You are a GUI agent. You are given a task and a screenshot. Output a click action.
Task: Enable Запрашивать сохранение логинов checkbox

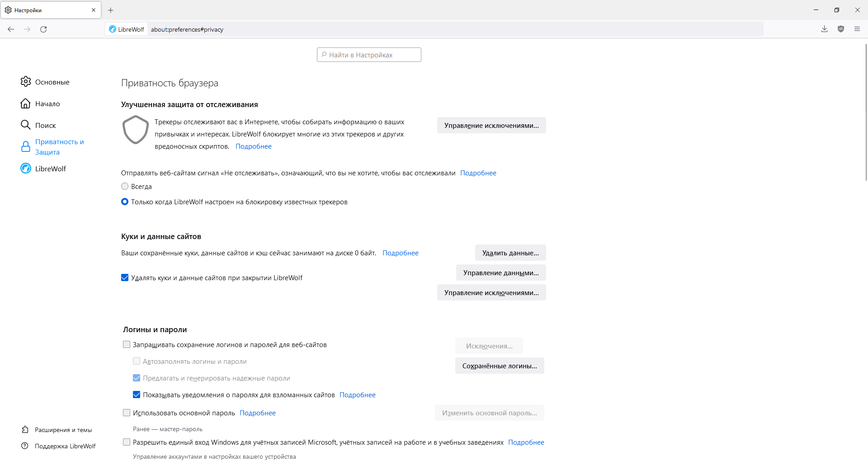127,344
